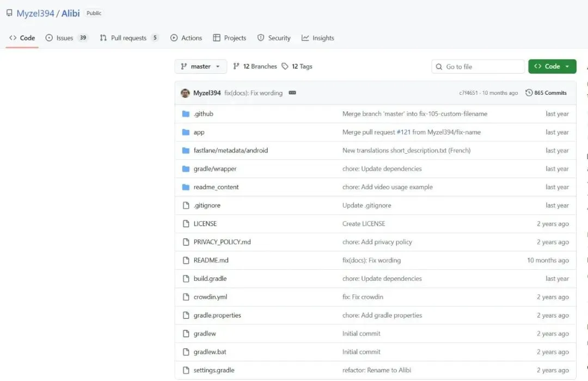588x381 pixels.
Task: Open the fastlane/metadata/android folder
Action: 231,150
